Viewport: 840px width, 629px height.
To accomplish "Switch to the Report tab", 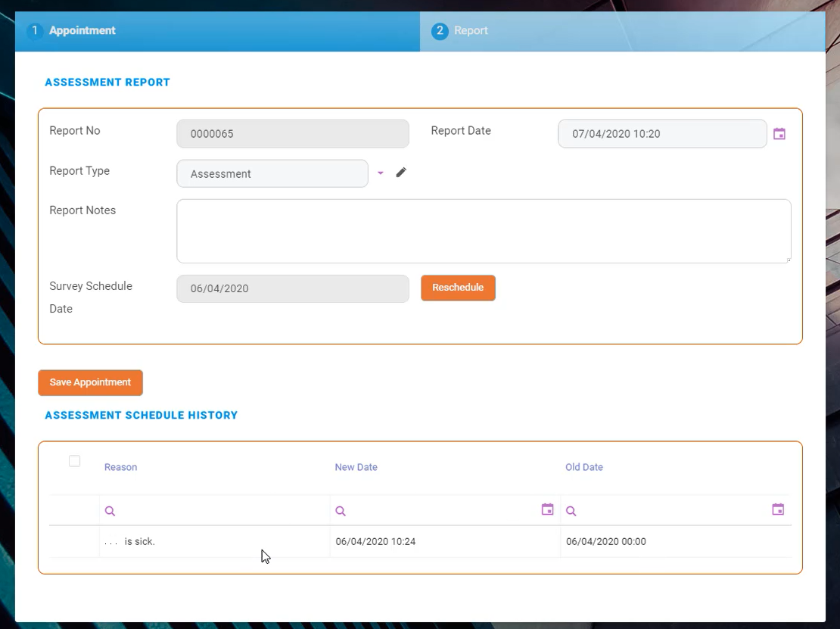I will pos(471,31).
